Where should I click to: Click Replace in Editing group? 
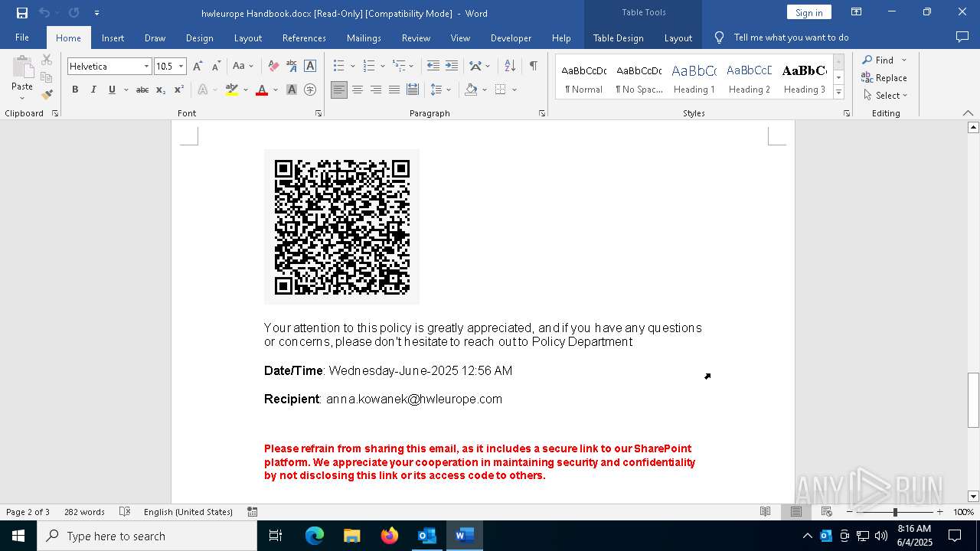[x=884, y=77]
